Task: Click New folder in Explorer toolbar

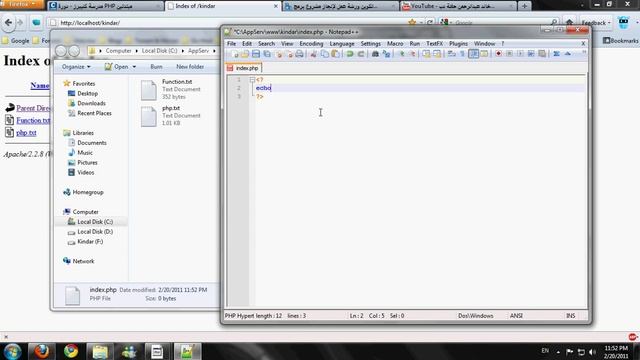Action: pyautogui.click(x=190, y=67)
